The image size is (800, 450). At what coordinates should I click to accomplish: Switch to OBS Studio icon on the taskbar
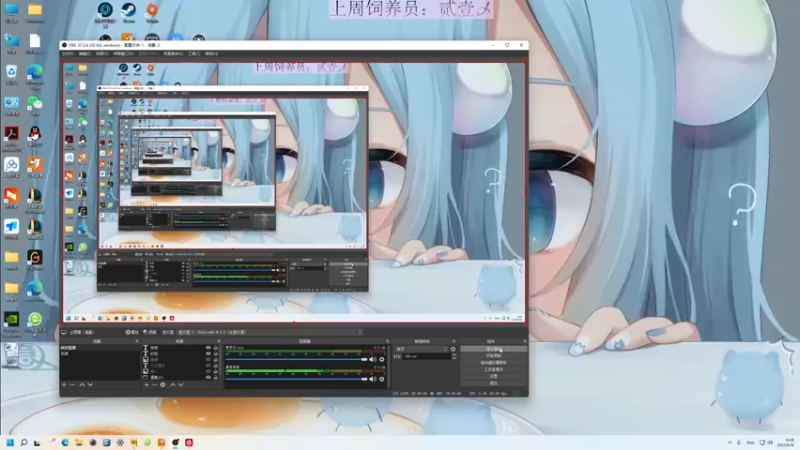[x=175, y=442]
